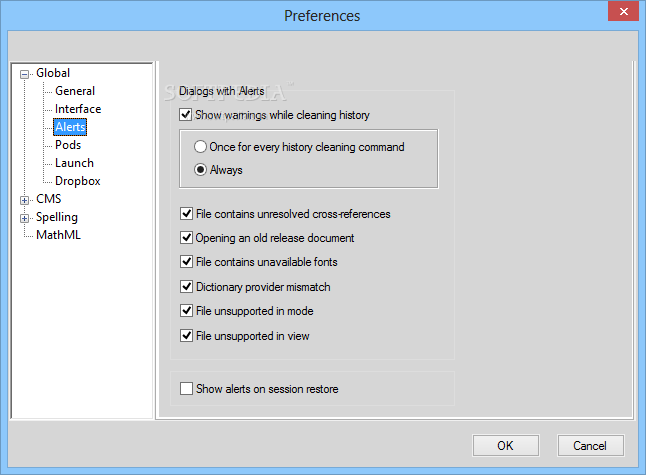Select Dropbox in the tree
The image size is (646, 475).
[77, 181]
